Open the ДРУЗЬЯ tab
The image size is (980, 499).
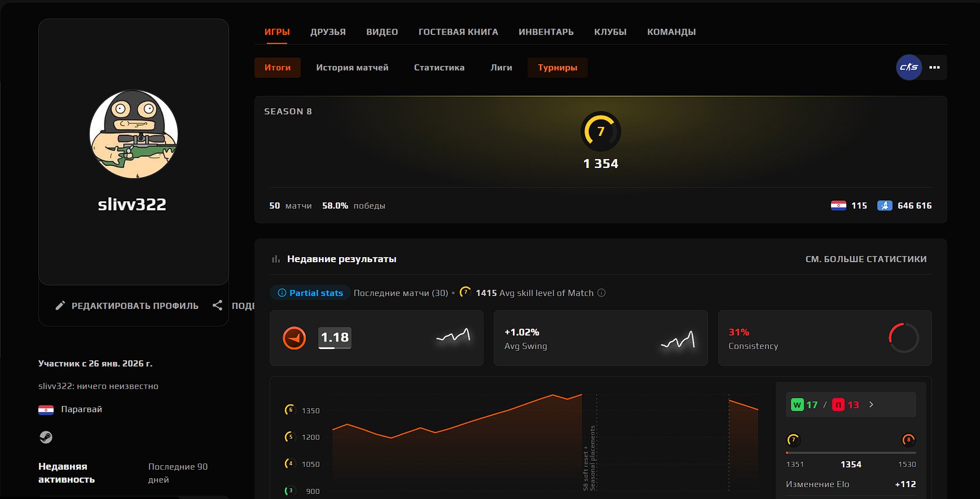[328, 32]
